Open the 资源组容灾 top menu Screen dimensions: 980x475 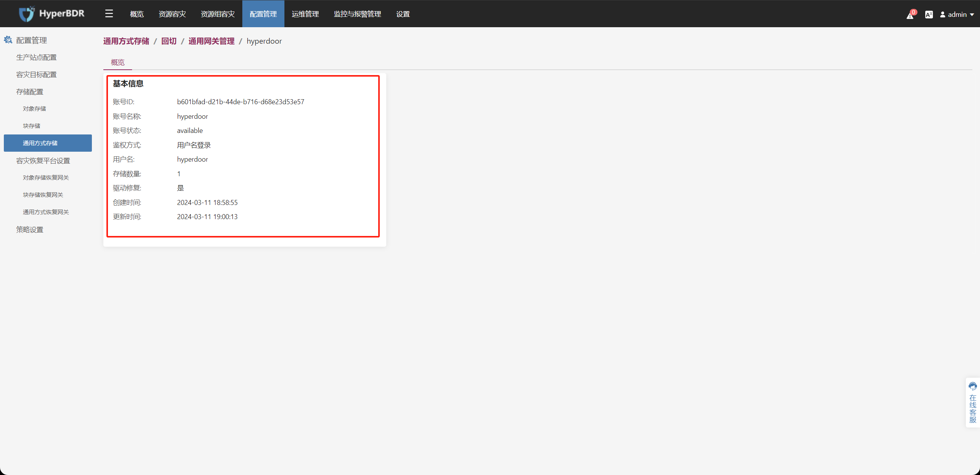[218, 14]
